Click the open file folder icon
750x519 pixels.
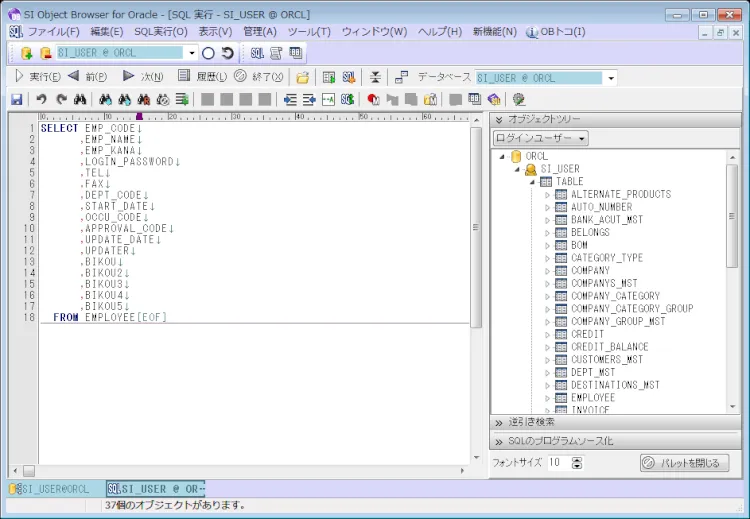tap(302, 77)
